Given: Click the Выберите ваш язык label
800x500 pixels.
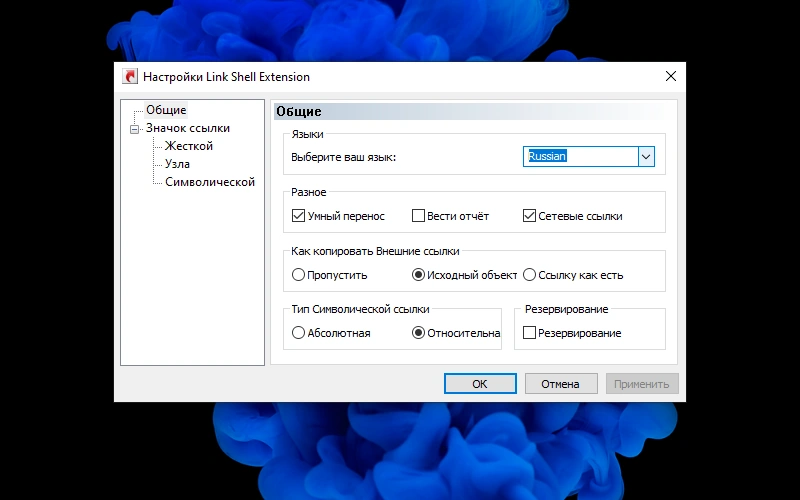Looking at the screenshot, I should [343, 157].
